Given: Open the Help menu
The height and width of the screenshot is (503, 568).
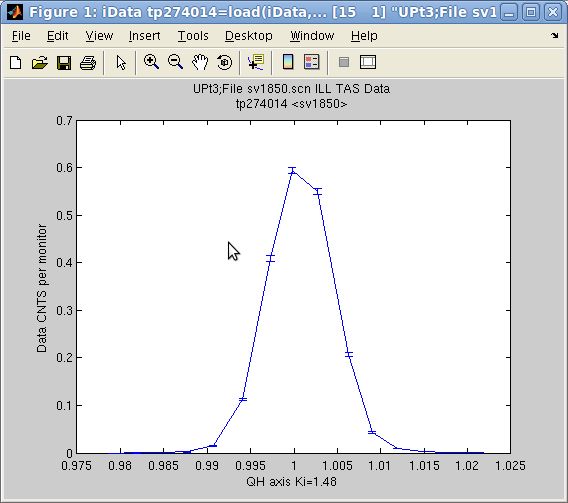Looking at the screenshot, I should pyautogui.click(x=364, y=36).
